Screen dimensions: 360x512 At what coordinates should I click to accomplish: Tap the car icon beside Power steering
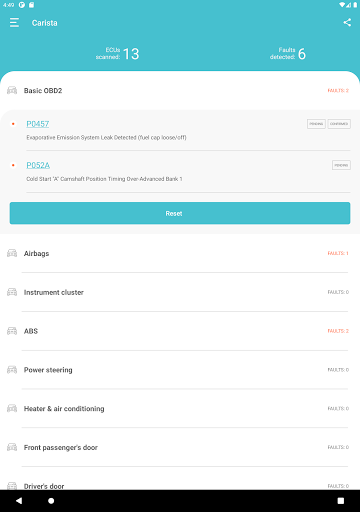(12, 369)
